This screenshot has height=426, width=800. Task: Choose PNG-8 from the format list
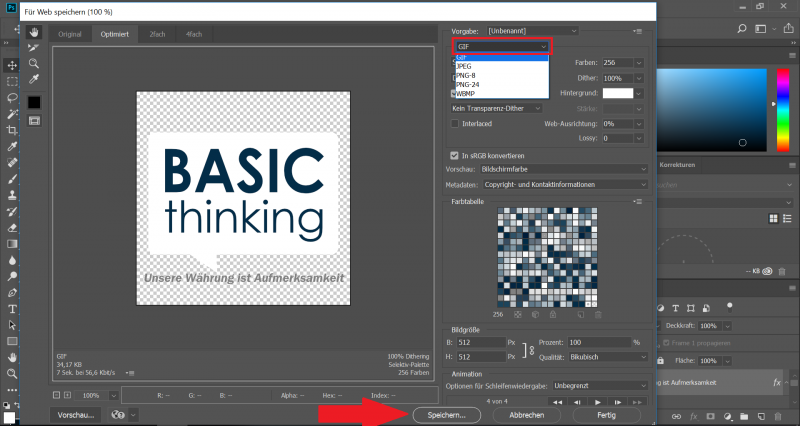[502, 76]
